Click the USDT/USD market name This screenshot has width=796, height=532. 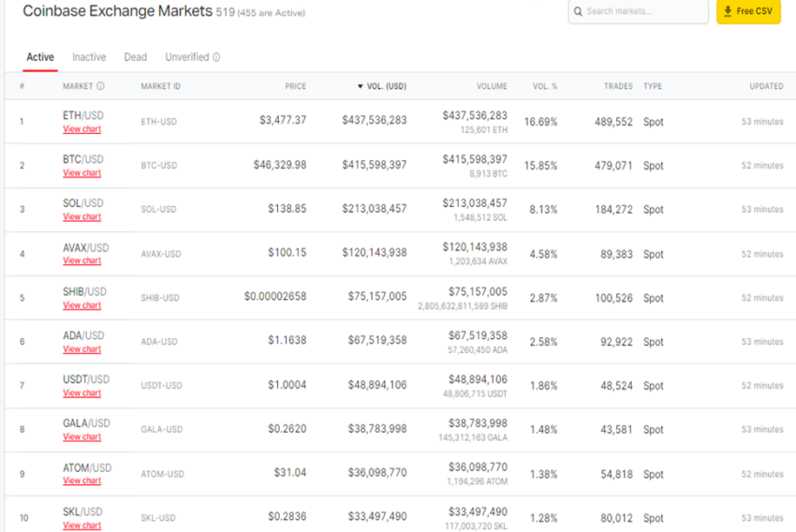tap(86, 379)
